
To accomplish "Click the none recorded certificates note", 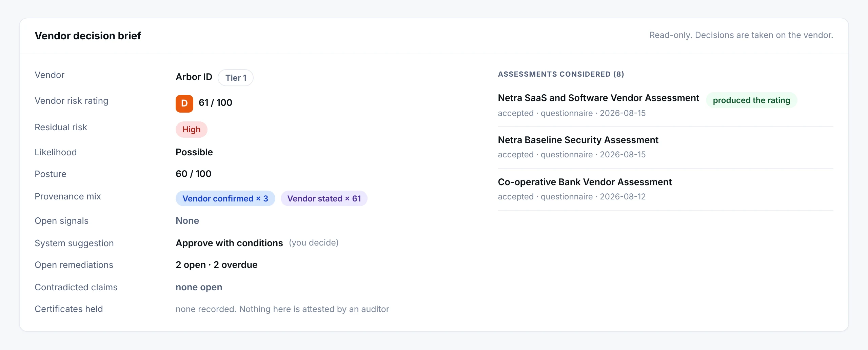I will point(282,309).
